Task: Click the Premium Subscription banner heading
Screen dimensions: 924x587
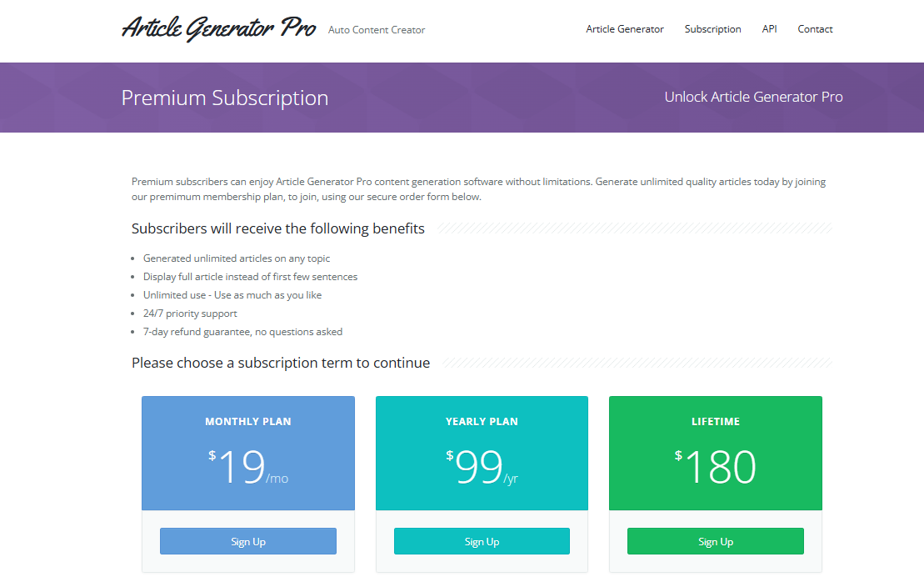Action: click(225, 98)
